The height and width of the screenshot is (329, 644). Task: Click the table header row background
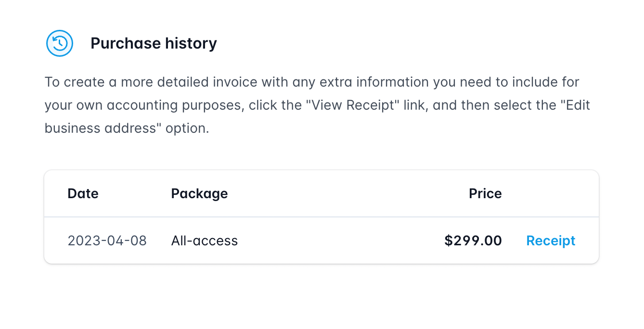pyautogui.click(x=322, y=193)
